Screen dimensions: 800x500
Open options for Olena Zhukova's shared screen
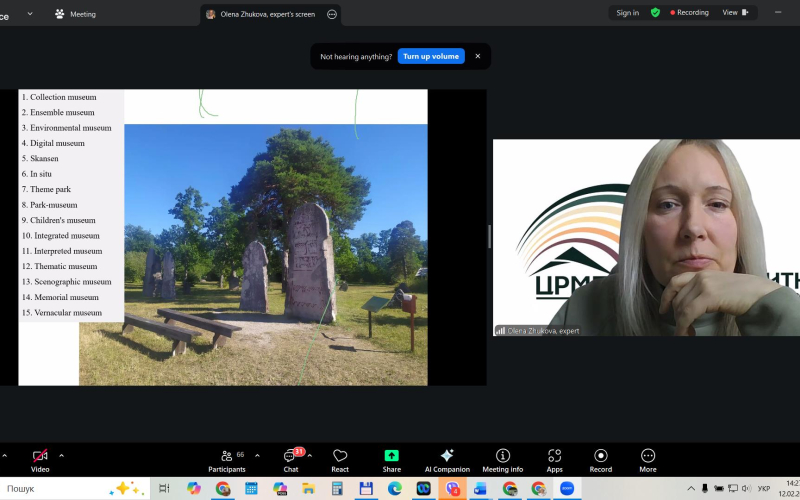coord(332,14)
